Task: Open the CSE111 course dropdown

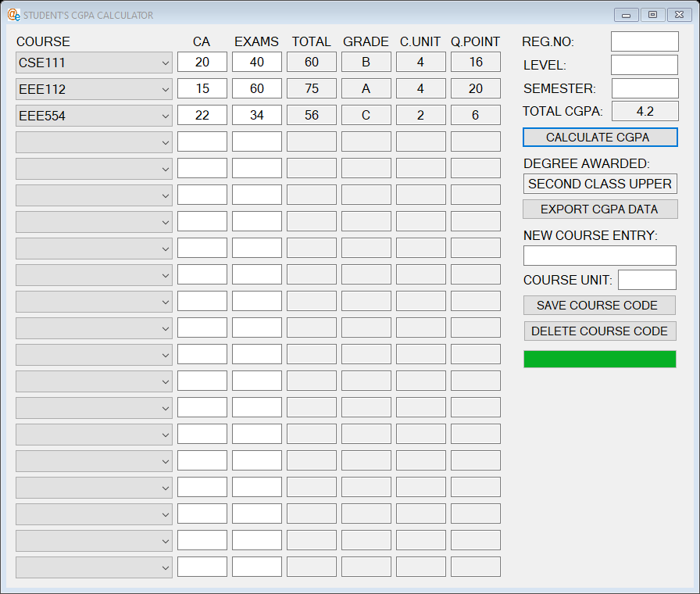Action: tap(94, 63)
